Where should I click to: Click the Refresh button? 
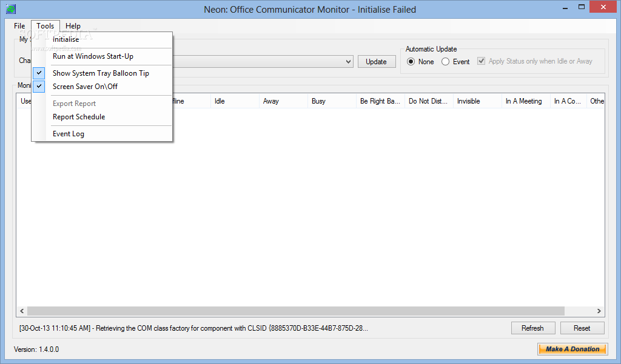532,328
